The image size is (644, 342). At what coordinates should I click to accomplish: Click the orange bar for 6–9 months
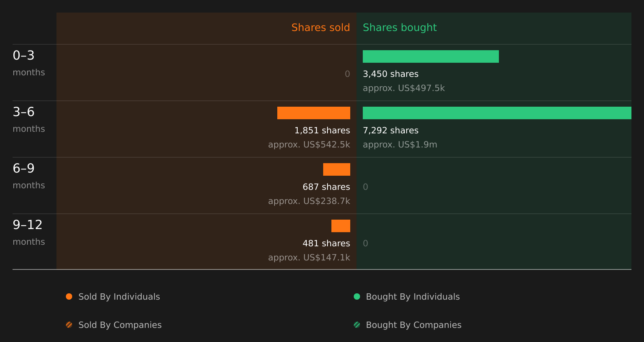pos(337,169)
